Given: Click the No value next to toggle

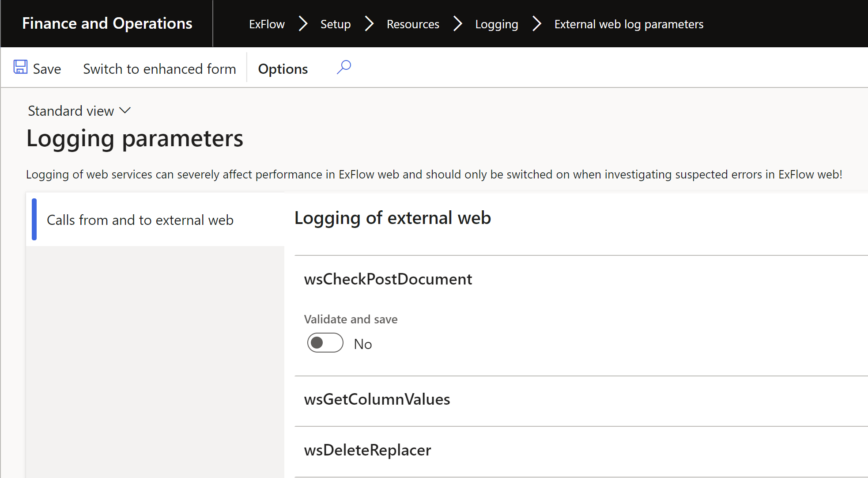Looking at the screenshot, I should click(363, 344).
